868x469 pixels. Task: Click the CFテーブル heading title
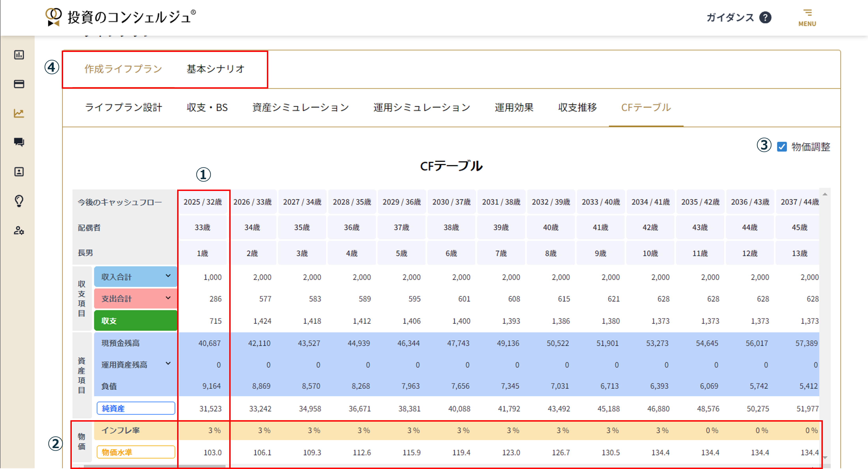[x=451, y=166]
